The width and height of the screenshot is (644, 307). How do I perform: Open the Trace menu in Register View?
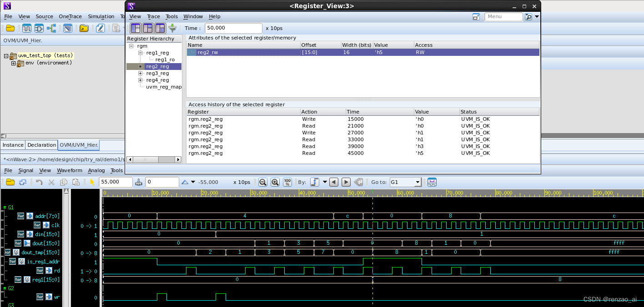tap(153, 16)
